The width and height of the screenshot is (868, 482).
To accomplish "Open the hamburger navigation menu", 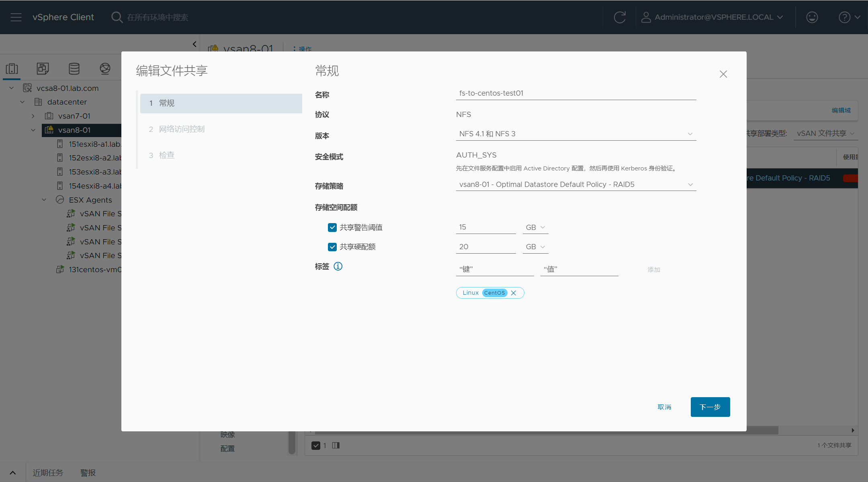I will click(x=16, y=17).
